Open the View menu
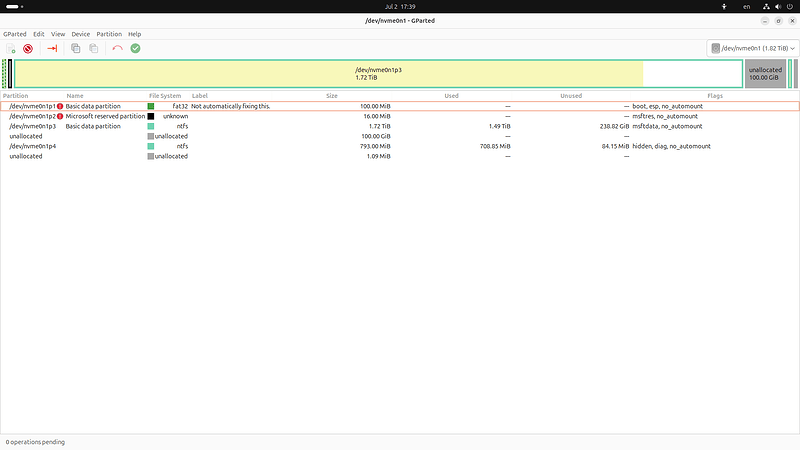The image size is (800, 450). pyautogui.click(x=58, y=34)
